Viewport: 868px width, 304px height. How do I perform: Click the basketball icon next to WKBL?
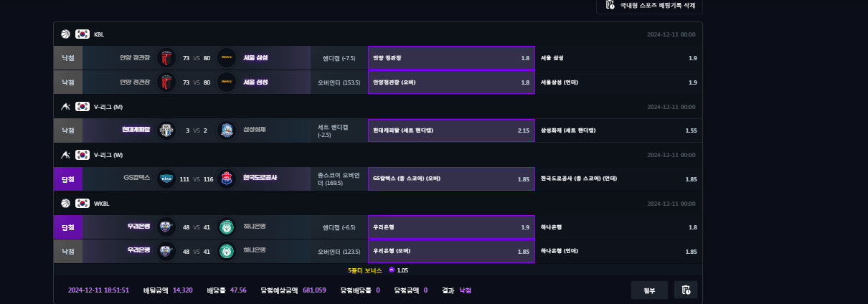click(x=65, y=203)
